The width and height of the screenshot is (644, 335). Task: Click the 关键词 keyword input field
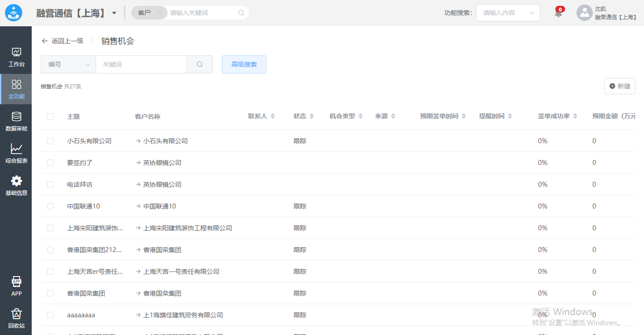click(x=141, y=64)
